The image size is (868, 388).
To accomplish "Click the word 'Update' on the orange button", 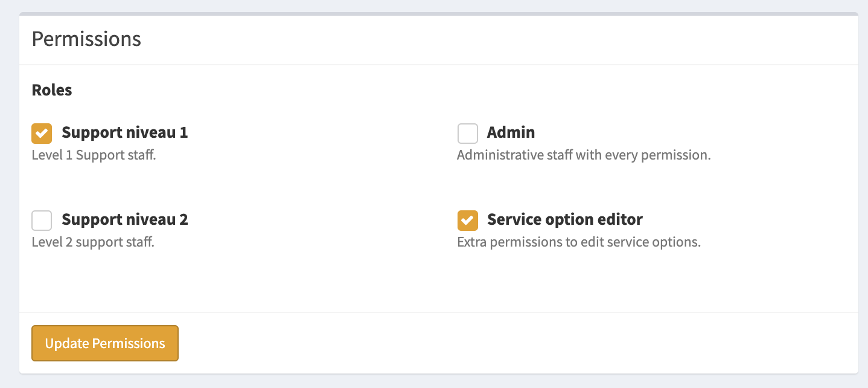I will click(x=66, y=343).
